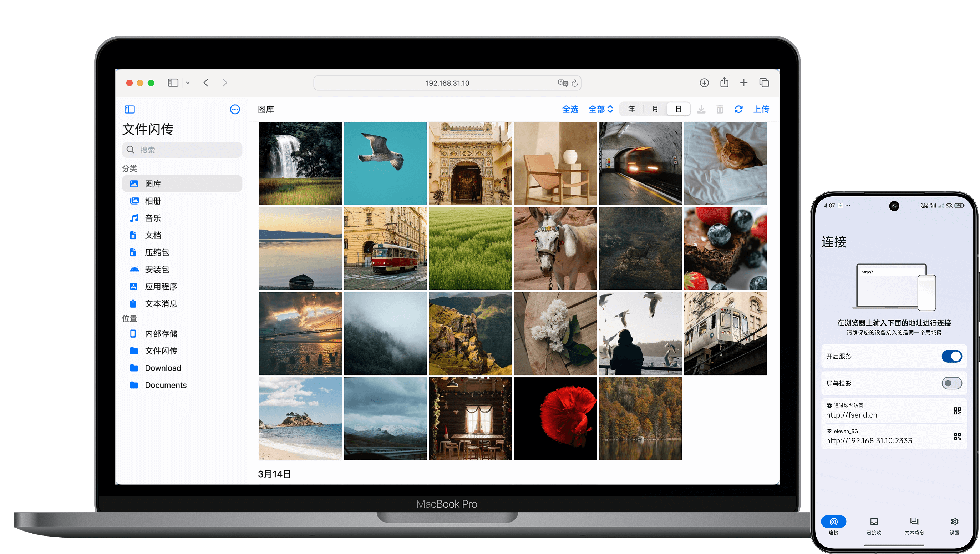Switch grouping to 年
This screenshot has height=554, width=980.
631,109
